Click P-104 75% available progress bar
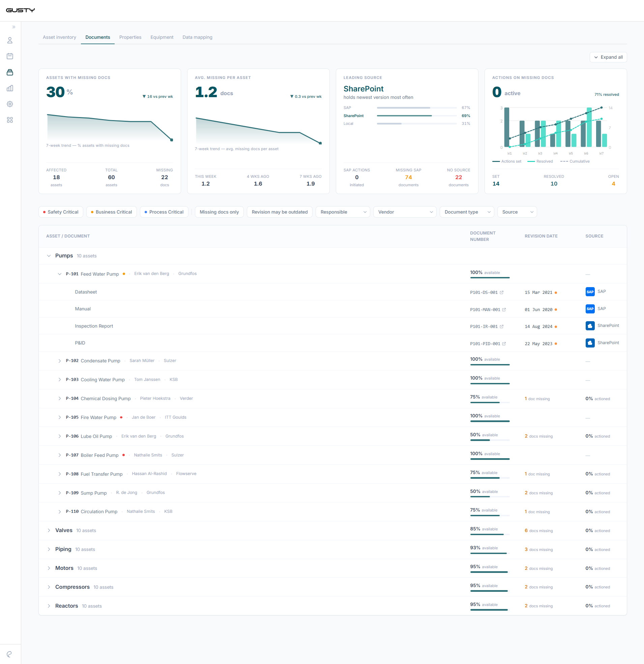The width and height of the screenshot is (644, 664). (x=490, y=403)
